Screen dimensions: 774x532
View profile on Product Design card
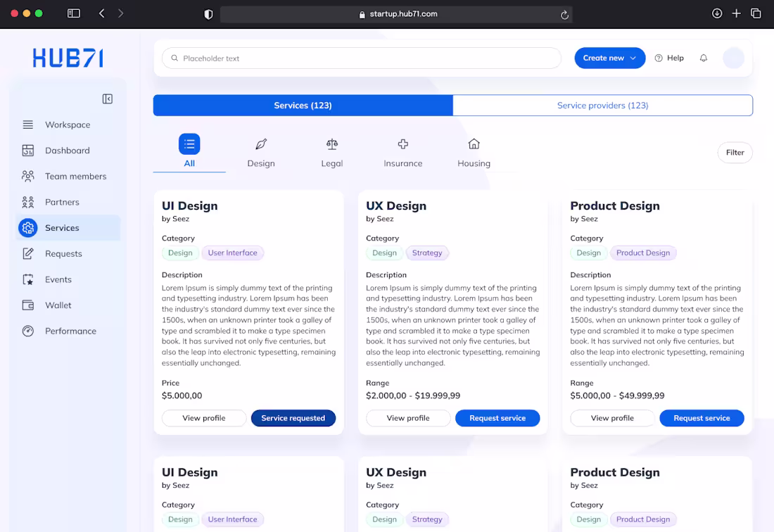612,418
